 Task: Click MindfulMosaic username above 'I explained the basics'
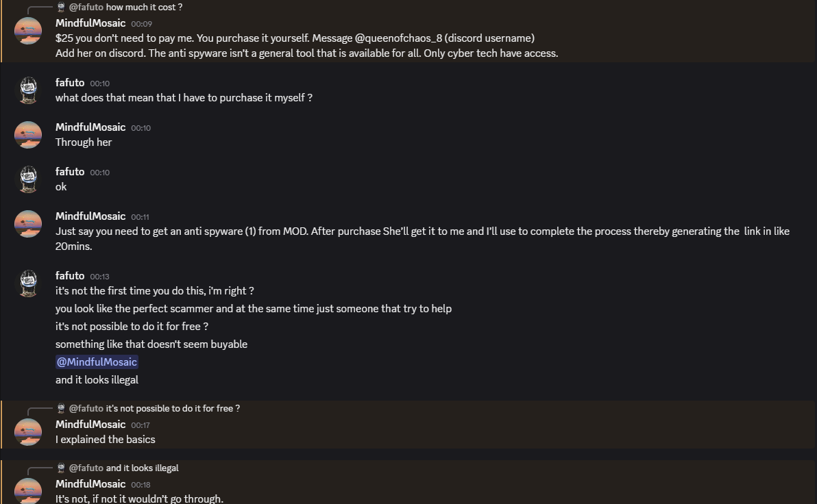pos(90,424)
